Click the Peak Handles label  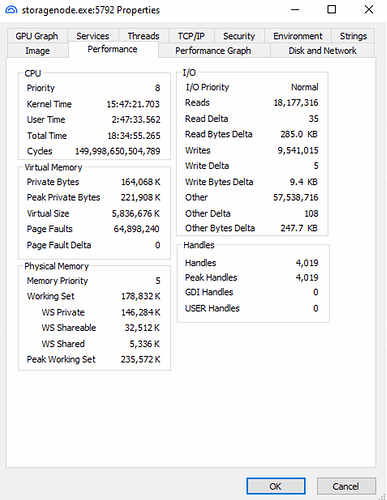pos(211,277)
